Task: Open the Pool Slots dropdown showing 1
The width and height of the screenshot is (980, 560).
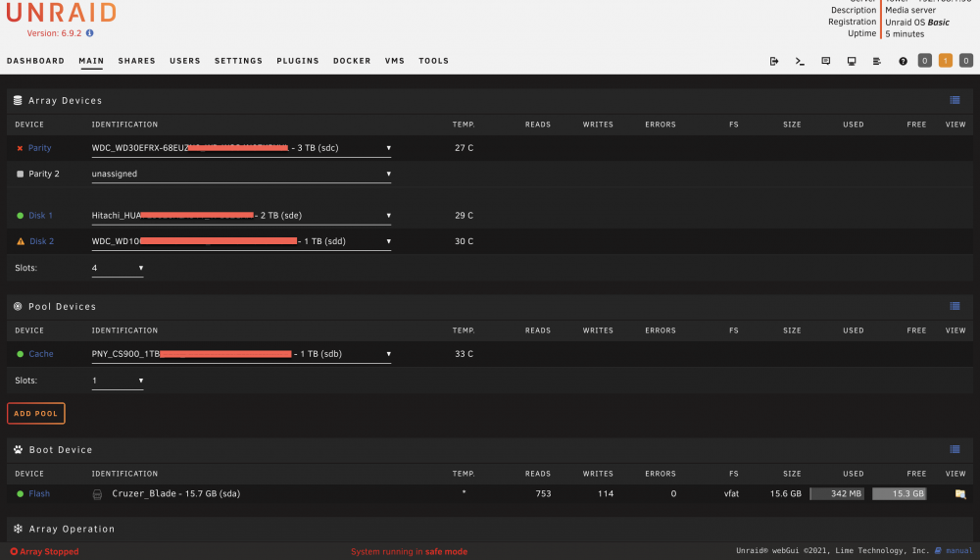Action: pyautogui.click(x=118, y=381)
